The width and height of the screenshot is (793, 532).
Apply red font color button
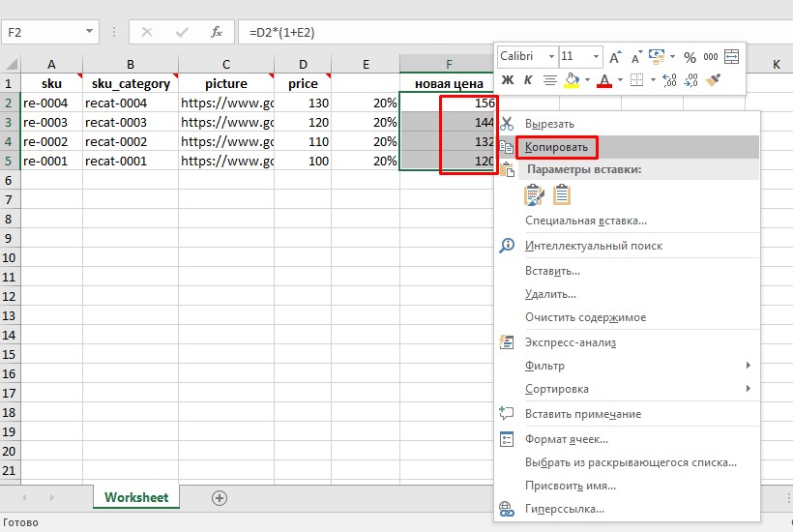604,80
